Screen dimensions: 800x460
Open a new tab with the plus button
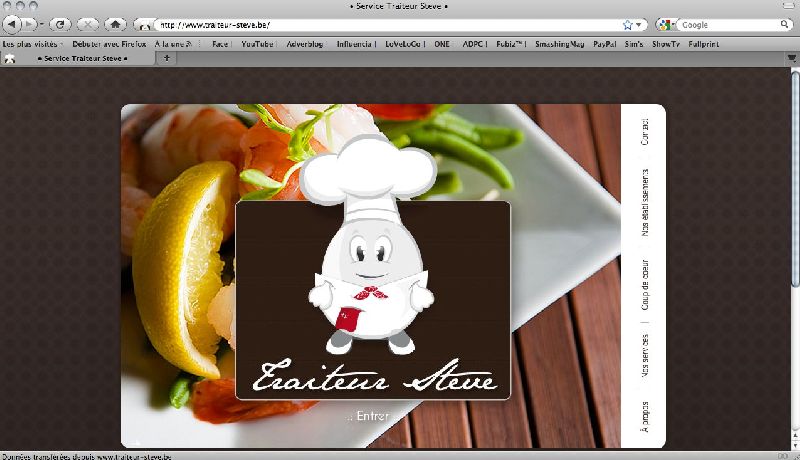166,58
